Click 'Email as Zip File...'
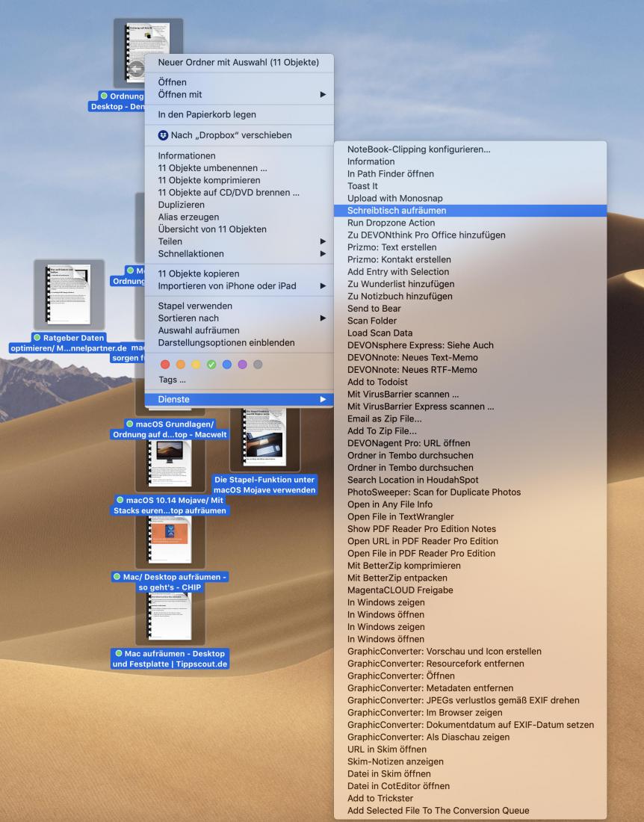The height and width of the screenshot is (822, 644). point(470,418)
